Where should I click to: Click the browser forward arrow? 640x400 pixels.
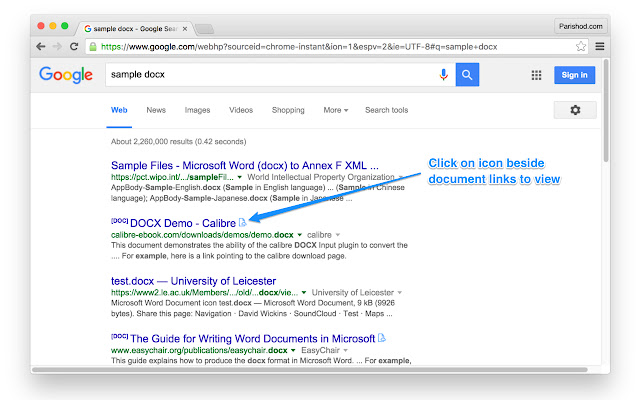click(57, 47)
